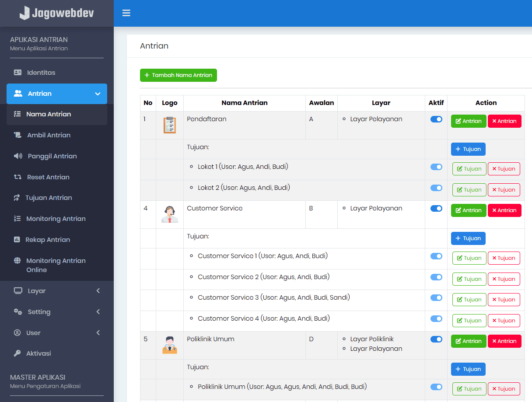The height and width of the screenshot is (402, 532).
Task: Open Panggil Antrian in the sidebar
Action: [x=52, y=156]
